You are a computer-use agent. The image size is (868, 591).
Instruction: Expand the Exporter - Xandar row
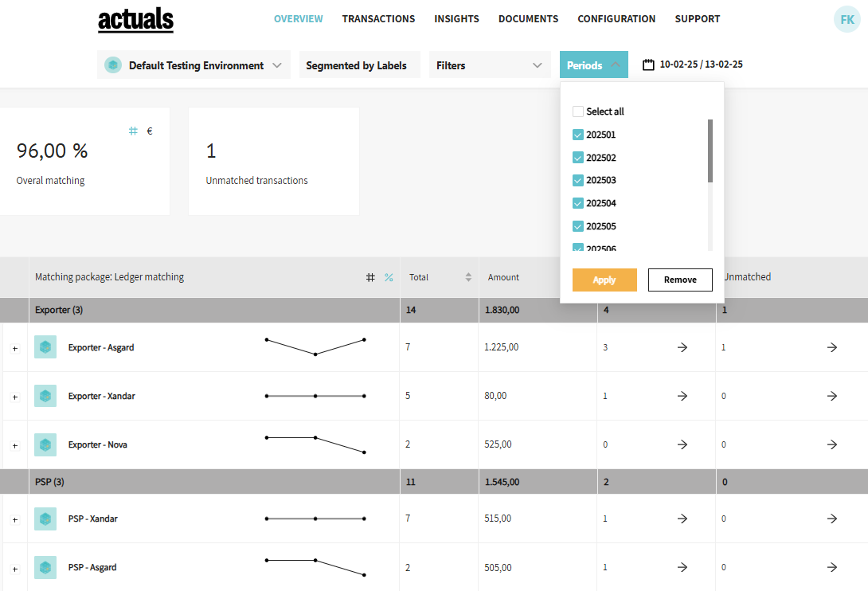(15, 397)
